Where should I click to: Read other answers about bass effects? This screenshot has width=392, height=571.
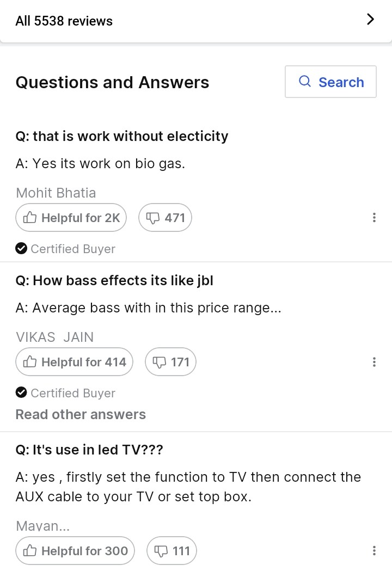coord(81,414)
